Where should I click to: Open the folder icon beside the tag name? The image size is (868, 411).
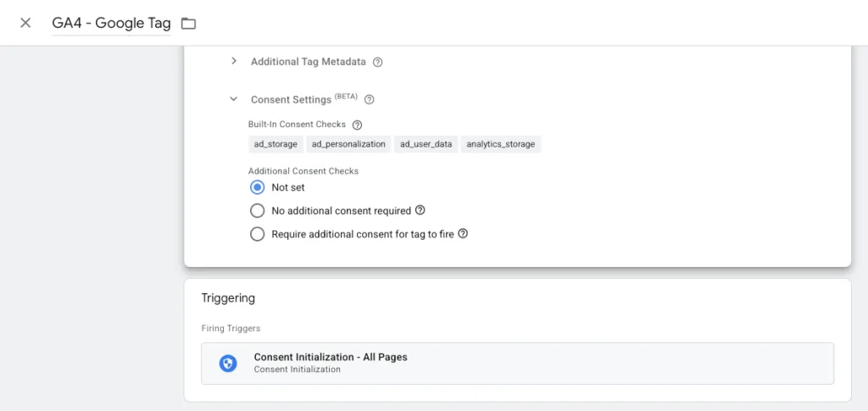click(x=189, y=23)
